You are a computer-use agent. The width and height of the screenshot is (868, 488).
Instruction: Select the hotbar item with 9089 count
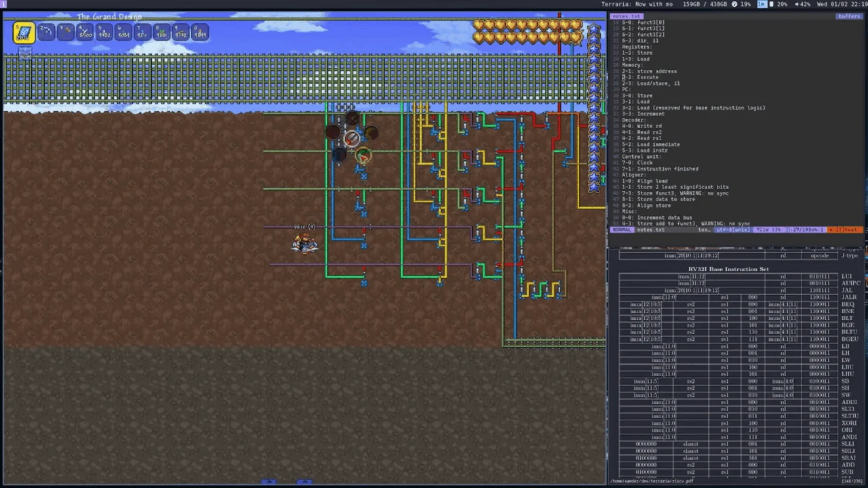coord(123,32)
